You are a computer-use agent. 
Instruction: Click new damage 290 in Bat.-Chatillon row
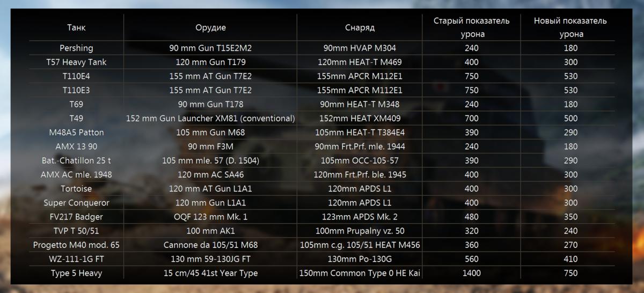[570, 160]
